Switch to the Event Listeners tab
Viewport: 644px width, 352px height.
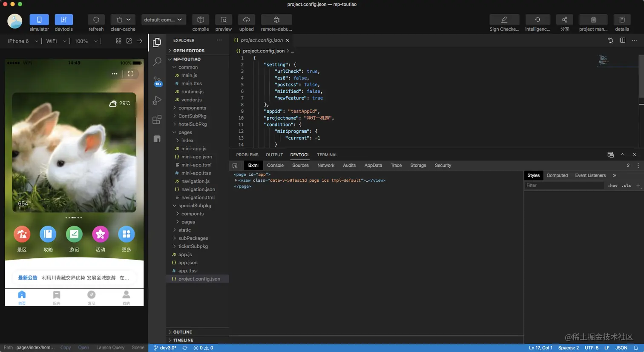tap(590, 175)
